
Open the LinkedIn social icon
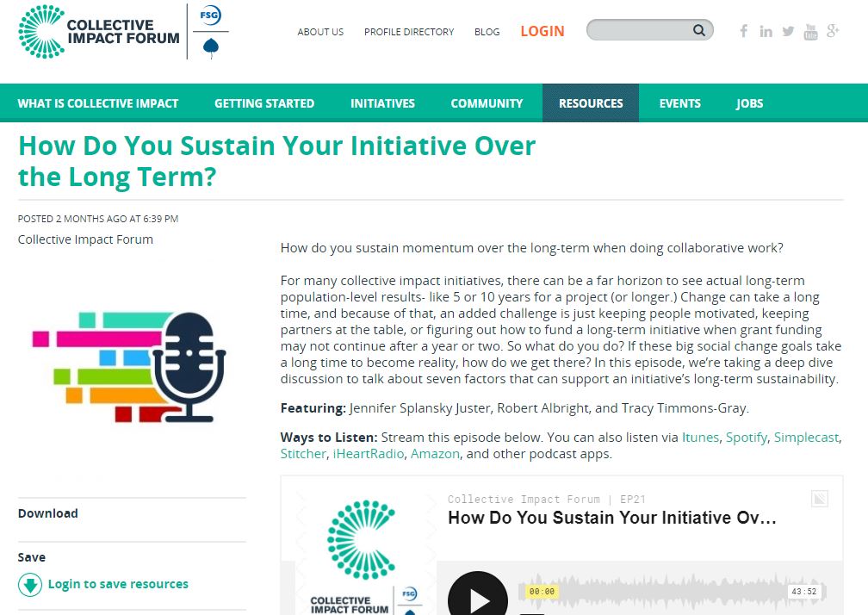766,32
